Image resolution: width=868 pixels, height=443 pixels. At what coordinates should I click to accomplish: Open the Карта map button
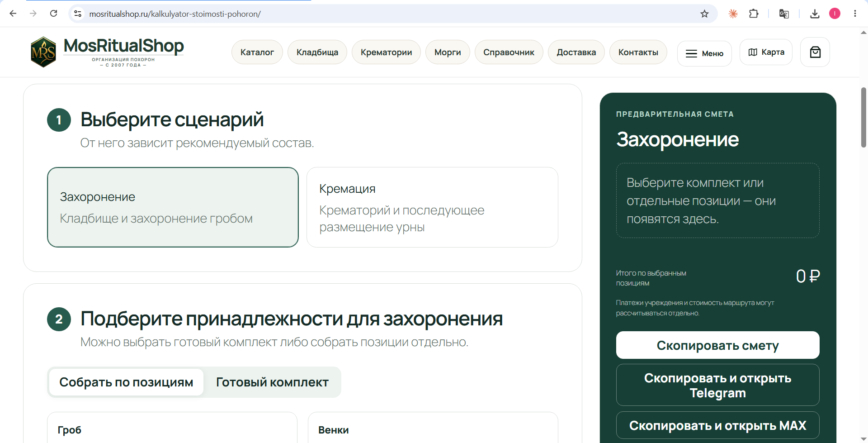pos(766,52)
